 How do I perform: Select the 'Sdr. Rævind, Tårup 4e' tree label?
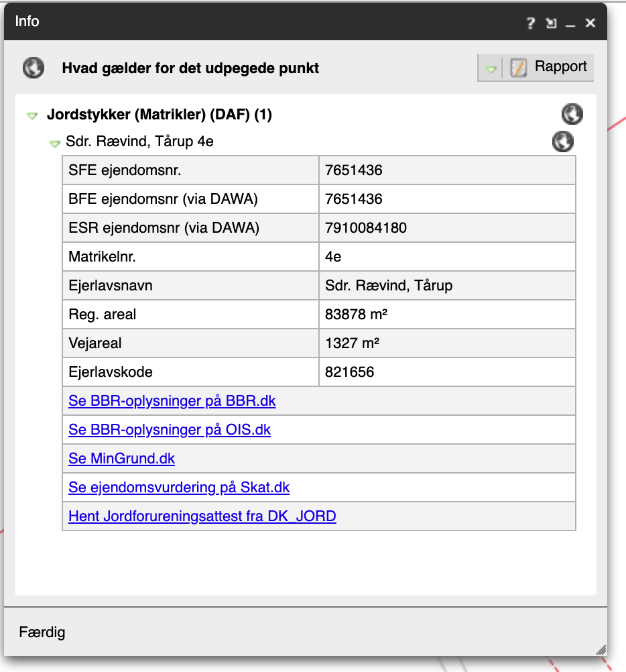pyautogui.click(x=139, y=142)
